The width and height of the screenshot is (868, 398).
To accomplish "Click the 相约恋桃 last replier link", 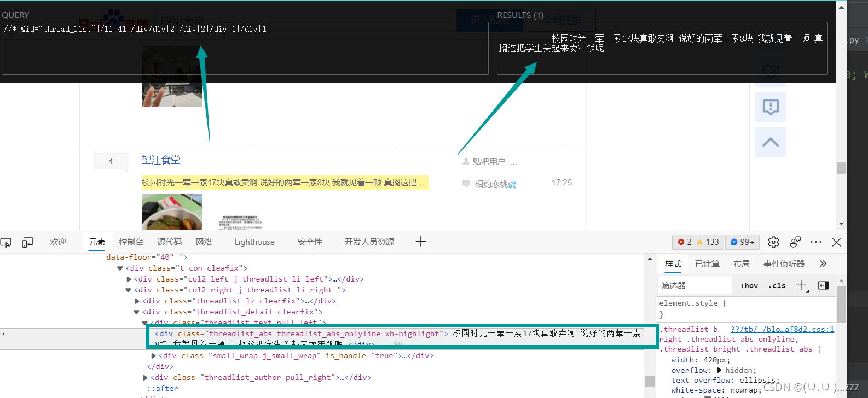I will (495, 184).
